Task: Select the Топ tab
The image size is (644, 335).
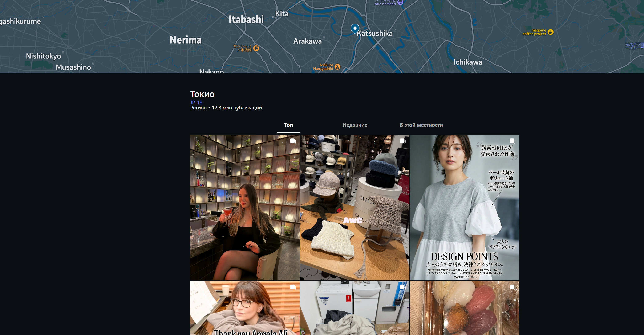Action: coord(288,125)
